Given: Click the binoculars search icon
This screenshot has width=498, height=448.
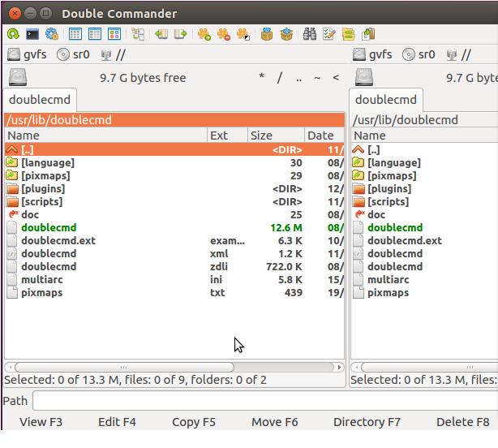Looking at the screenshot, I should (x=309, y=34).
